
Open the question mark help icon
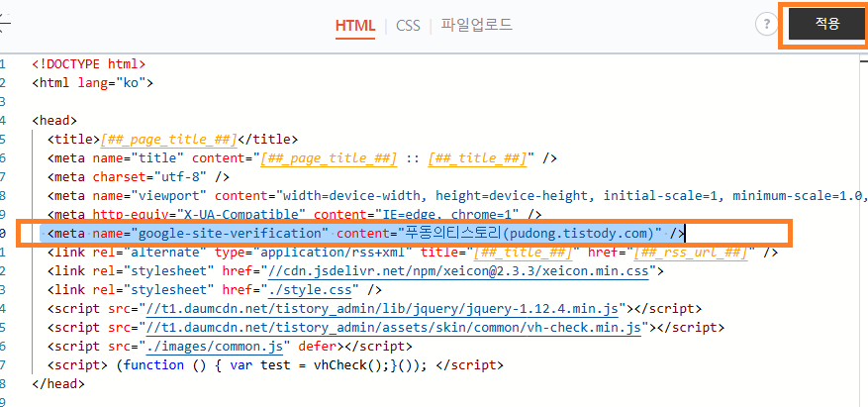tap(767, 25)
